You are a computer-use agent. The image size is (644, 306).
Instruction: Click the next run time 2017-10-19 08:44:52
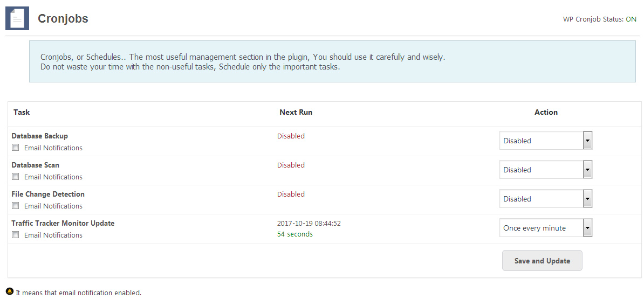[309, 224]
